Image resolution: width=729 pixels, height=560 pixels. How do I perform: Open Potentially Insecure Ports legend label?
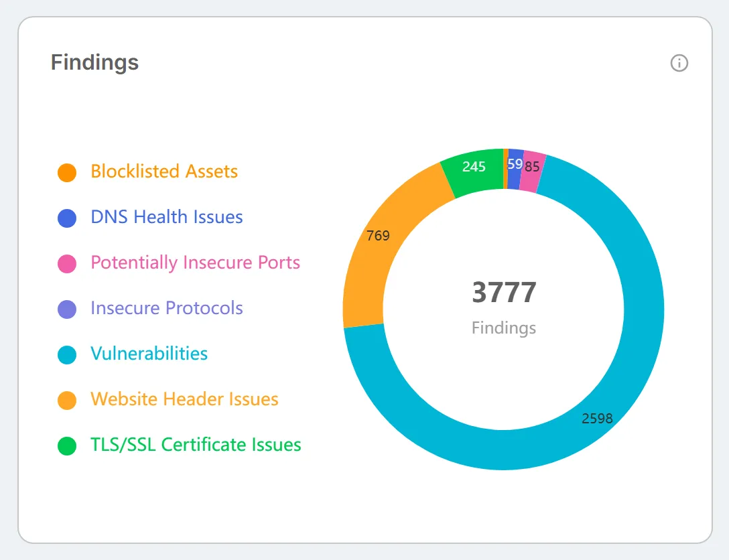point(195,263)
